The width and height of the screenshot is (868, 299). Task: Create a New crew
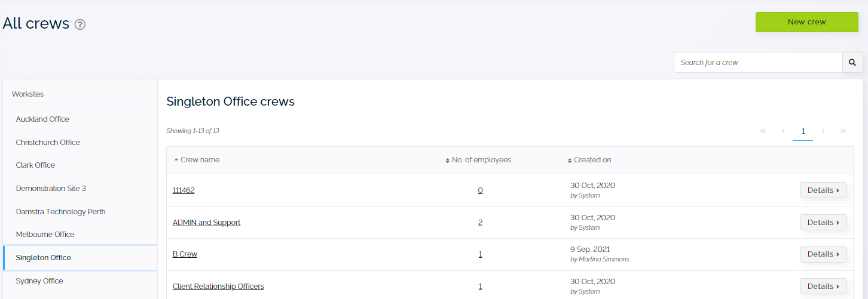coord(807,22)
